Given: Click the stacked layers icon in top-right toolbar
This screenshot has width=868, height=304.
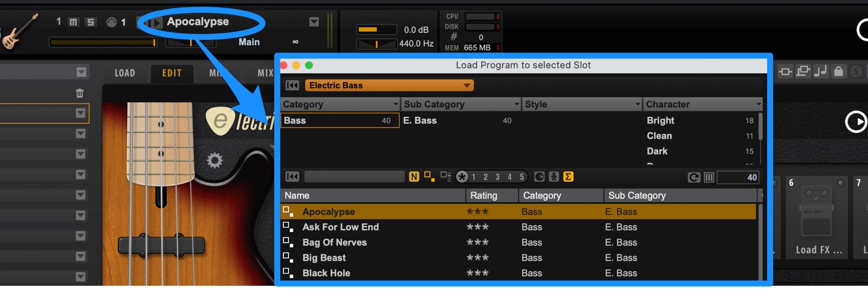Looking at the screenshot, I should (803, 71).
